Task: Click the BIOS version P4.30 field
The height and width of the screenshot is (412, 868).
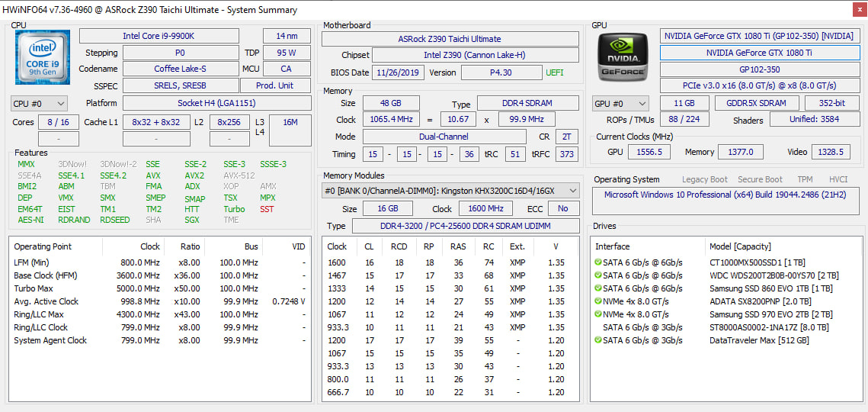Action: tap(501, 72)
